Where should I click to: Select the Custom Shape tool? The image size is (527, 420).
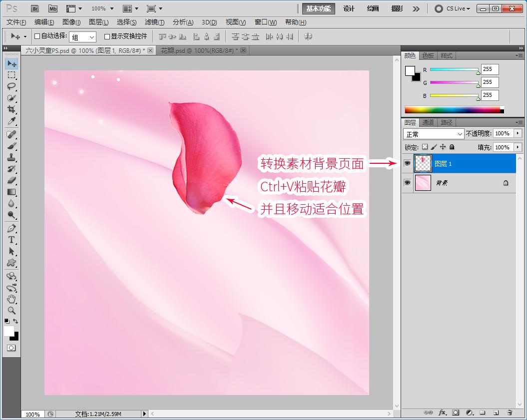pyautogui.click(x=12, y=263)
